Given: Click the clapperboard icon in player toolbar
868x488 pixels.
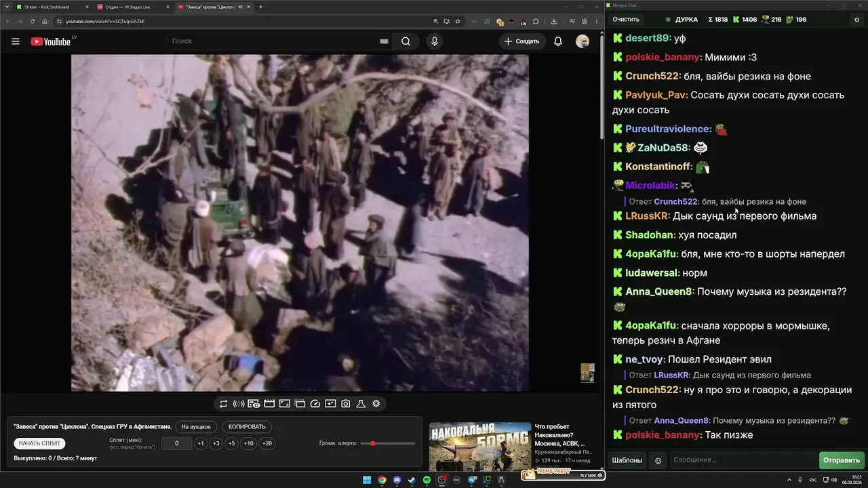Looking at the screenshot, I should click(269, 404).
